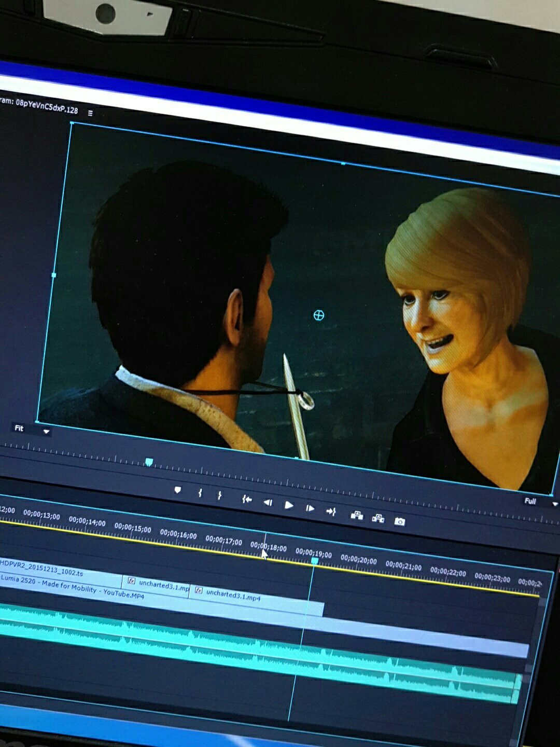Viewport: 560px width, 747px height.
Task: Click 00;00;22;00 on the timeline ruler
Action: 448,572
